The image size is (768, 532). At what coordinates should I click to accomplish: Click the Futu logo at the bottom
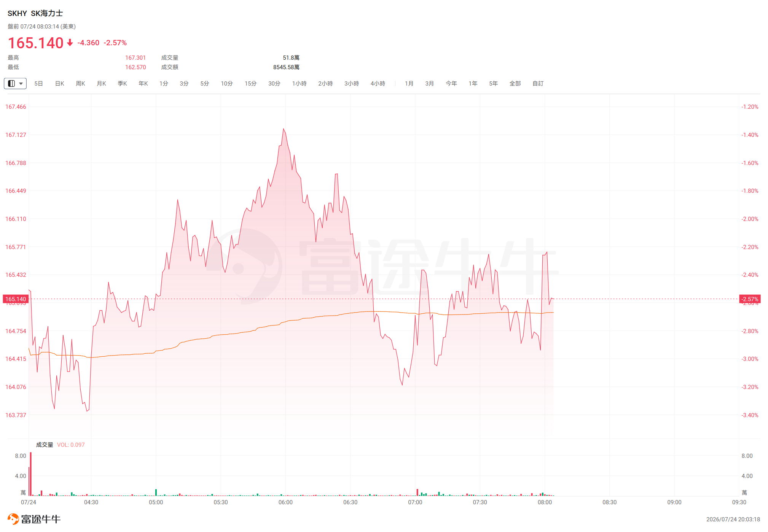(34, 519)
